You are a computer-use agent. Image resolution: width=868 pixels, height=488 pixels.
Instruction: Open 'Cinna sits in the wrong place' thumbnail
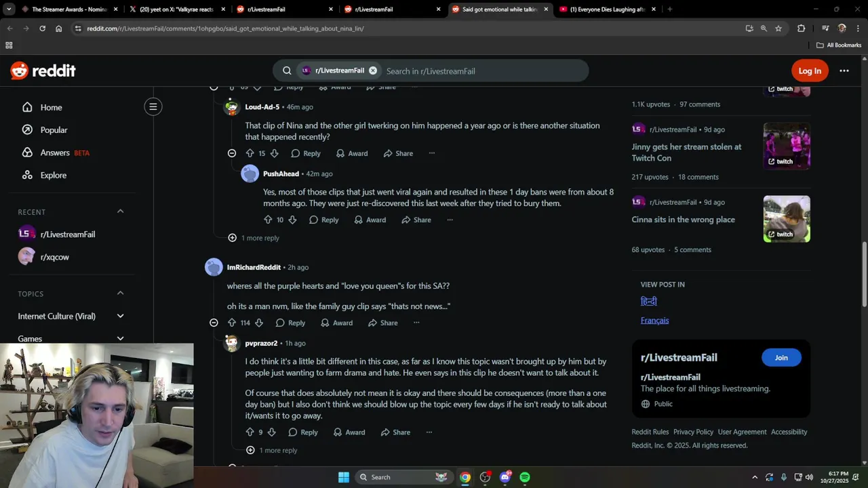787,219
